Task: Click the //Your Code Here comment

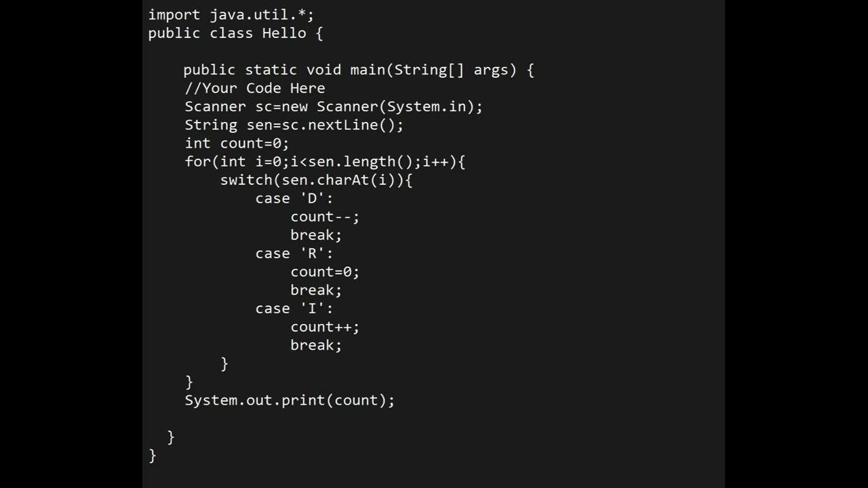Action: point(254,88)
